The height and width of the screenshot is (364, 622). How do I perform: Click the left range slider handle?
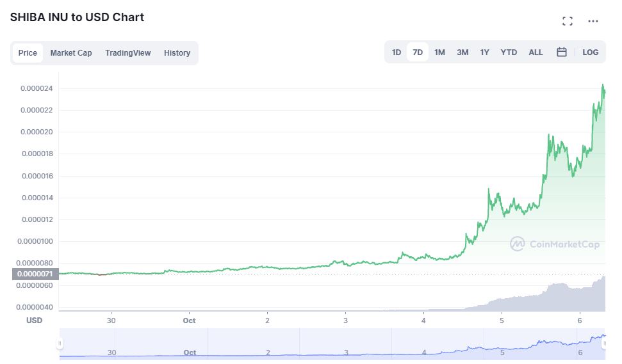pos(60,344)
